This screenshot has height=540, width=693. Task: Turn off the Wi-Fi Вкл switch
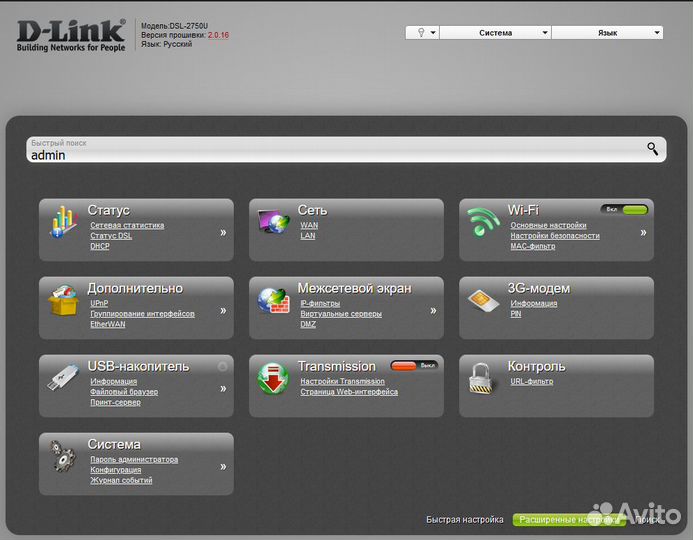pyautogui.click(x=624, y=209)
